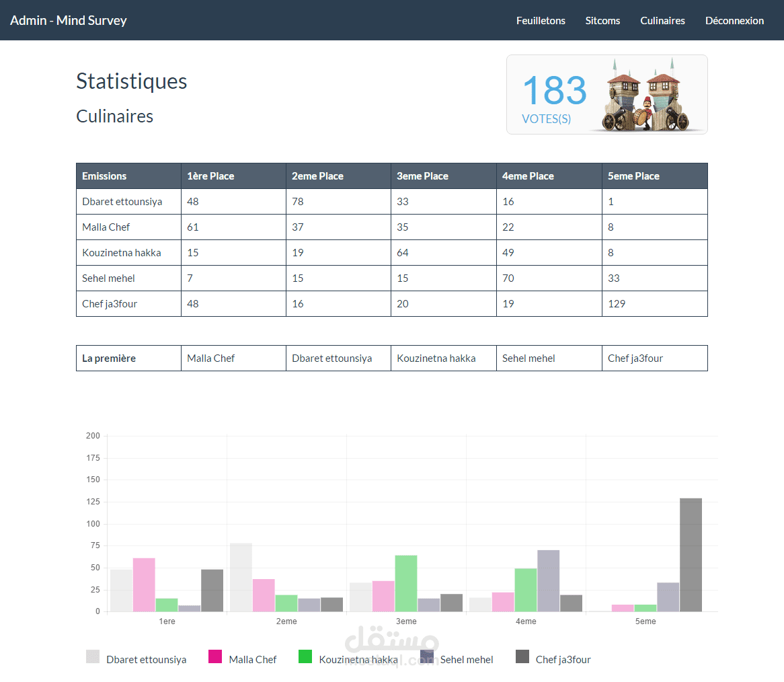
Task: Click Chef ja3four in La première row
Action: tap(635, 358)
